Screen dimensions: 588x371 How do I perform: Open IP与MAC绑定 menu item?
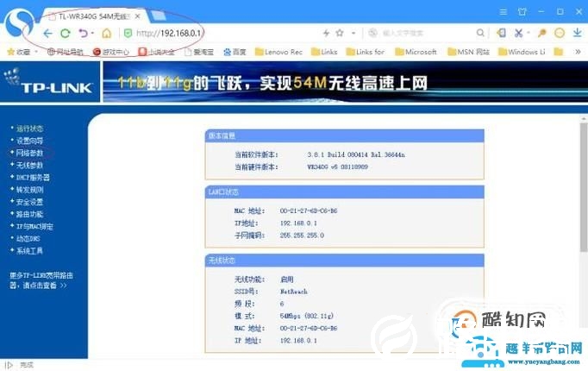click(34, 226)
